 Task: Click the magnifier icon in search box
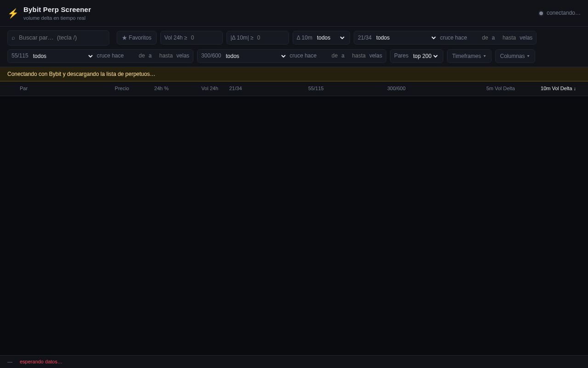(x=13, y=38)
